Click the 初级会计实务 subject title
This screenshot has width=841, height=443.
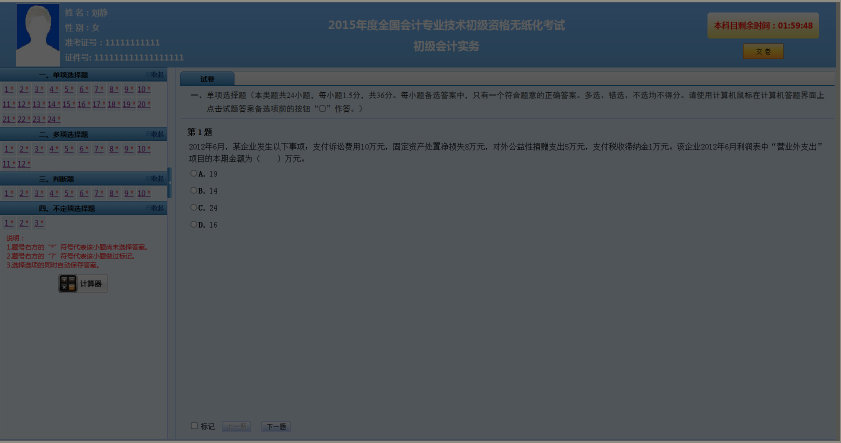446,47
